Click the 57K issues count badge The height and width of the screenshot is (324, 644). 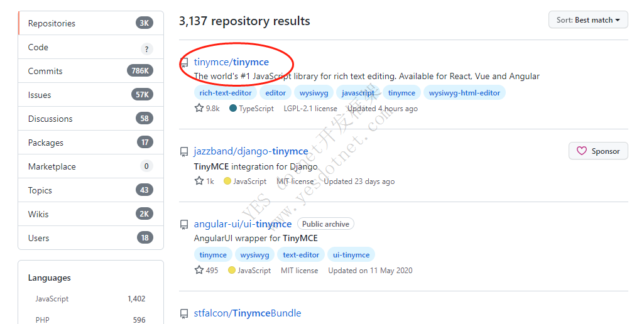click(x=142, y=94)
